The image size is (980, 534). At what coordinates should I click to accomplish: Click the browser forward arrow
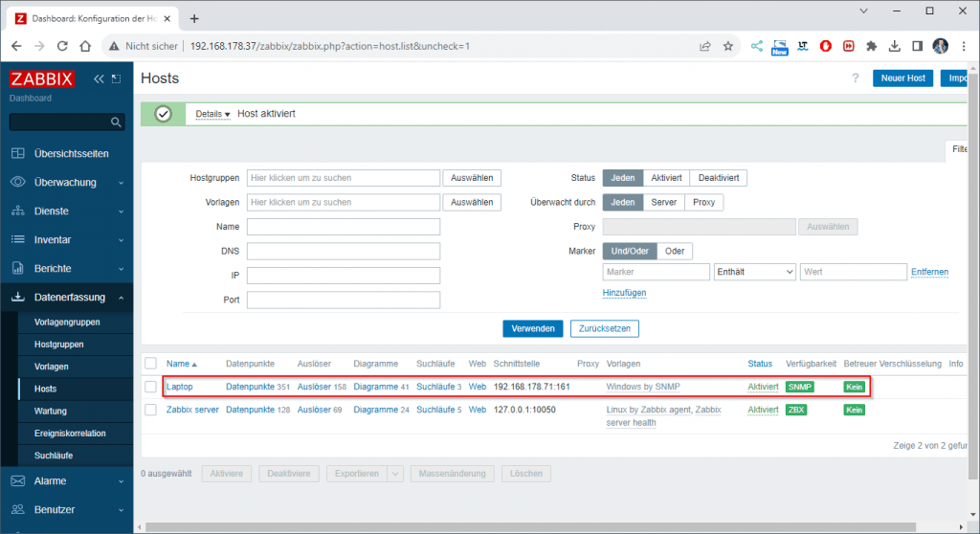tap(39, 46)
